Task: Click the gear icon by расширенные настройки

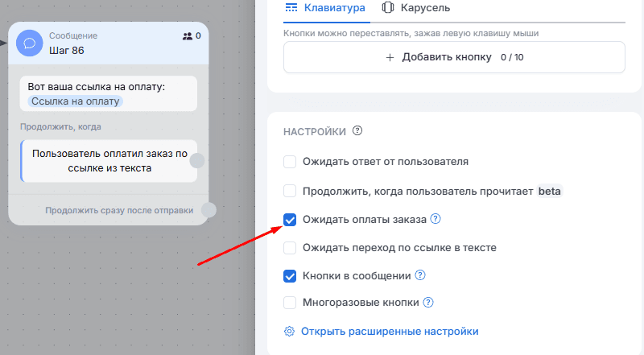Action: click(290, 331)
